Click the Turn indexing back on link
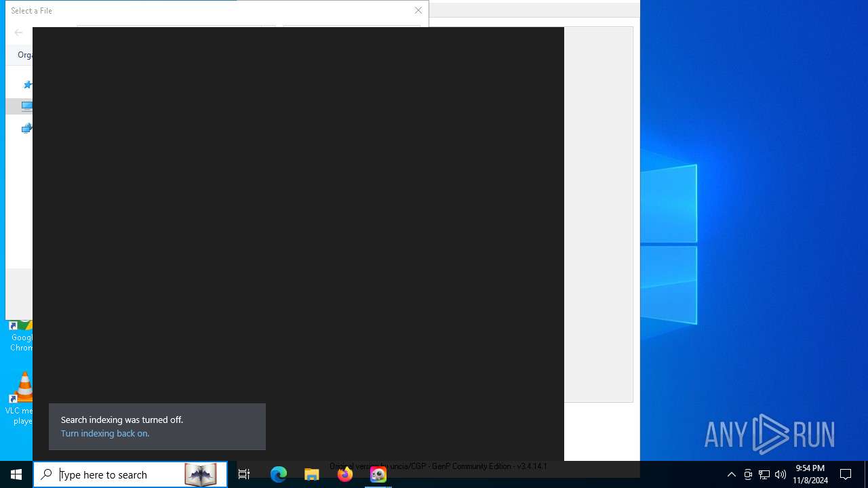868x488 pixels. click(x=105, y=434)
